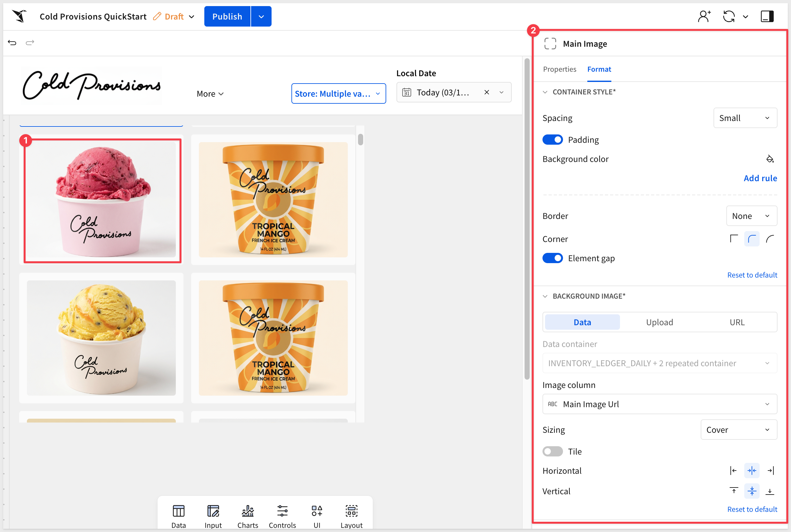791x532 pixels.
Task: Select the square corner style icon
Action: coord(734,239)
